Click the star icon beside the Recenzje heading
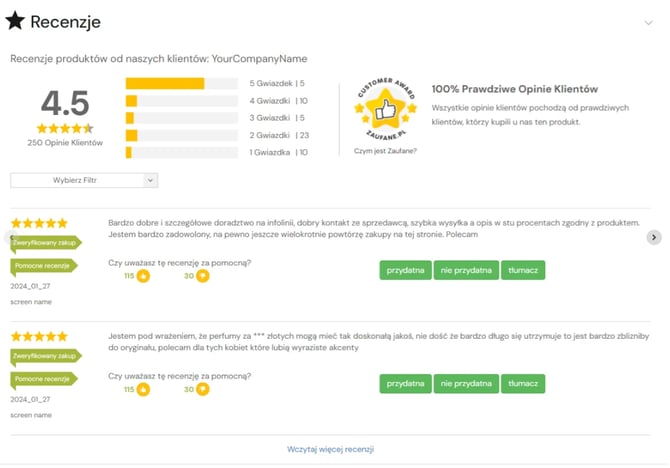The image size is (670, 468). [x=16, y=21]
